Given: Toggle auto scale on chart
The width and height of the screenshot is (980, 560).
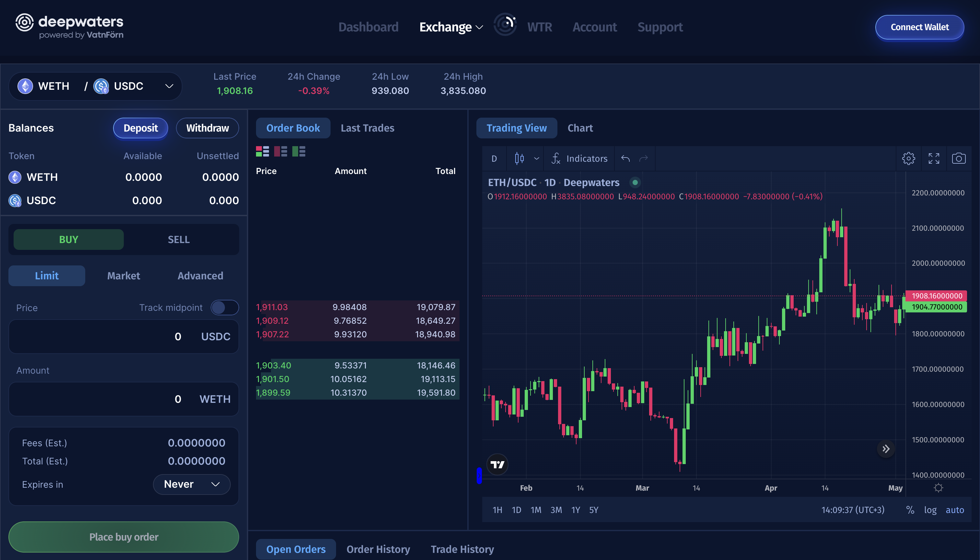Looking at the screenshot, I should pyautogui.click(x=955, y=510).
